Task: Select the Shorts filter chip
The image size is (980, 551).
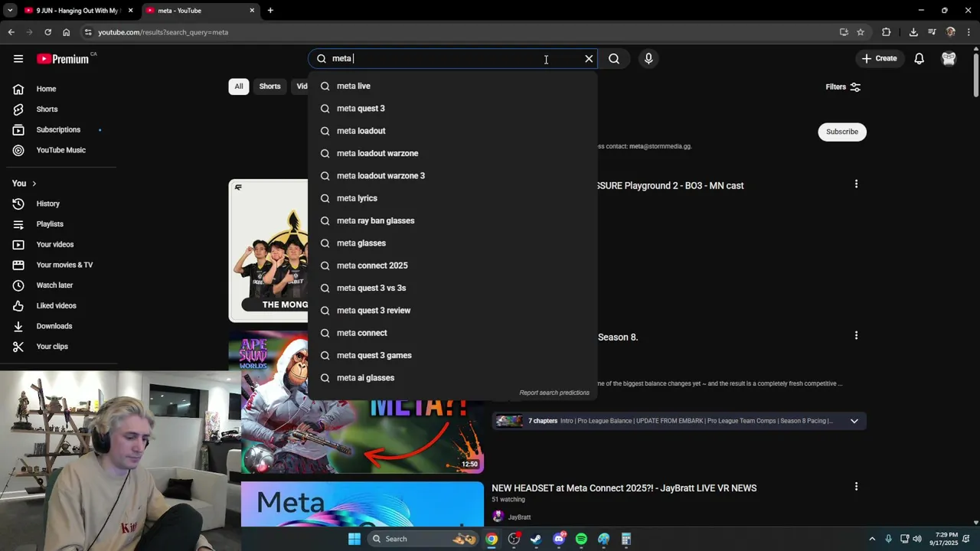Action: click(x=269, y=86)
